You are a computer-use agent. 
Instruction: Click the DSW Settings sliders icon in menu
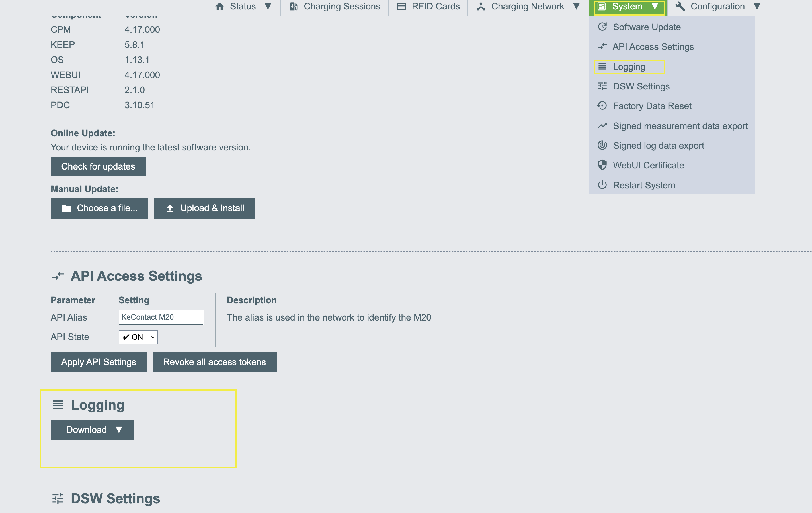point(602,86)
